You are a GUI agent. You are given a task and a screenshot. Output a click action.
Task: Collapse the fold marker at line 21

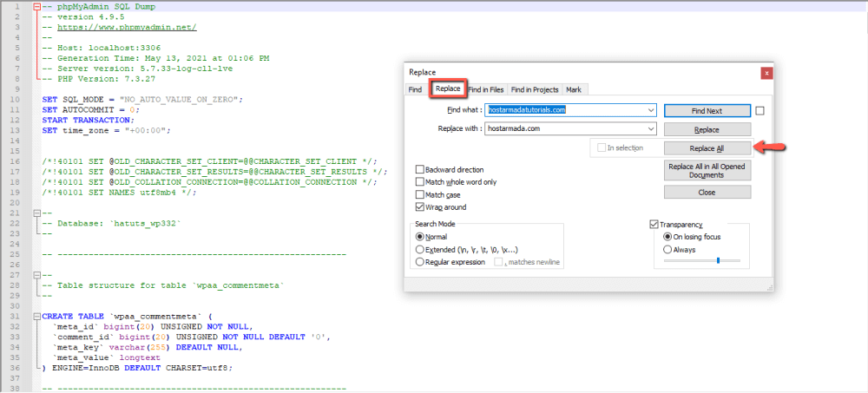[x=36, y=213]
